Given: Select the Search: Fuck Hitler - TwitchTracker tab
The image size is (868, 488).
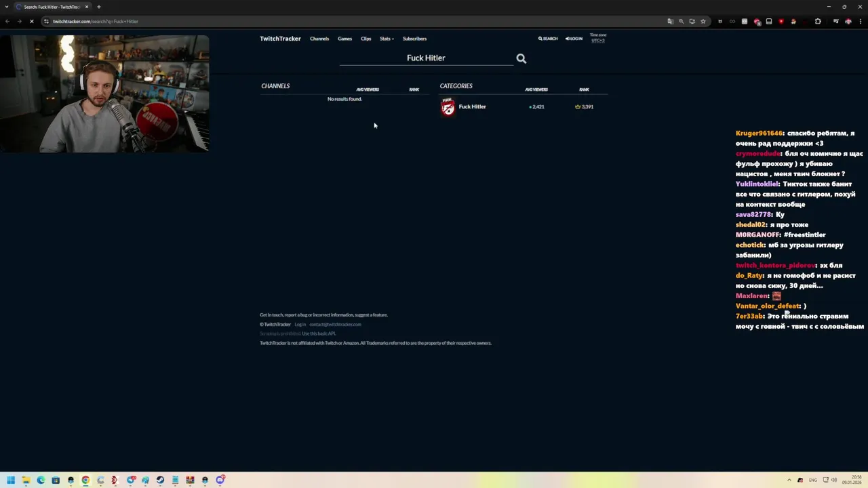Looking at the screenshot, I should (x=52, y=7).
